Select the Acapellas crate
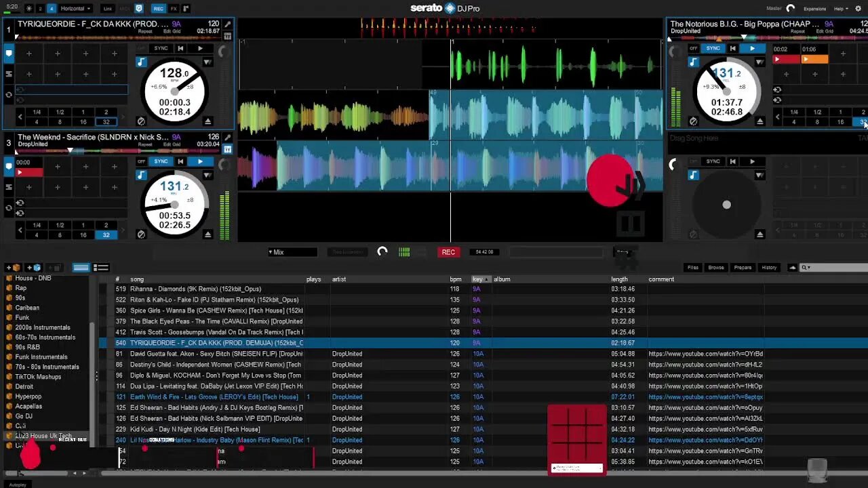Screen dimensions: 868x488 point(29,407)
